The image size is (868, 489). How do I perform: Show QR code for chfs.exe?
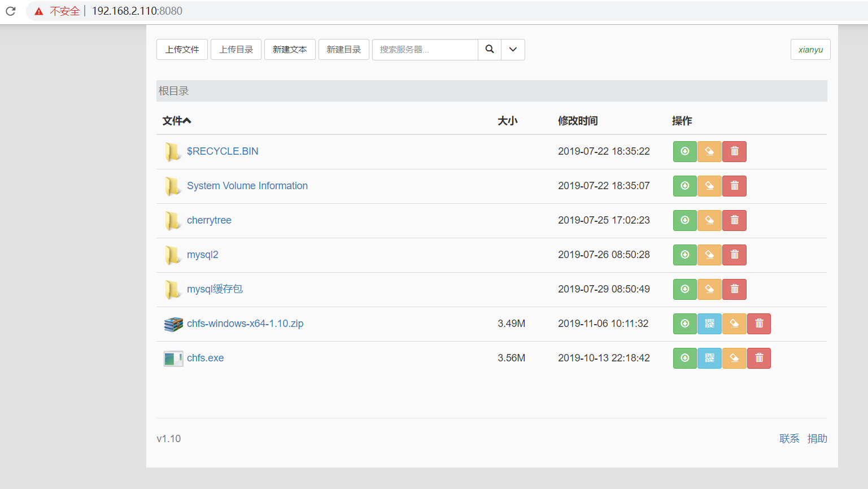[709, 358]
